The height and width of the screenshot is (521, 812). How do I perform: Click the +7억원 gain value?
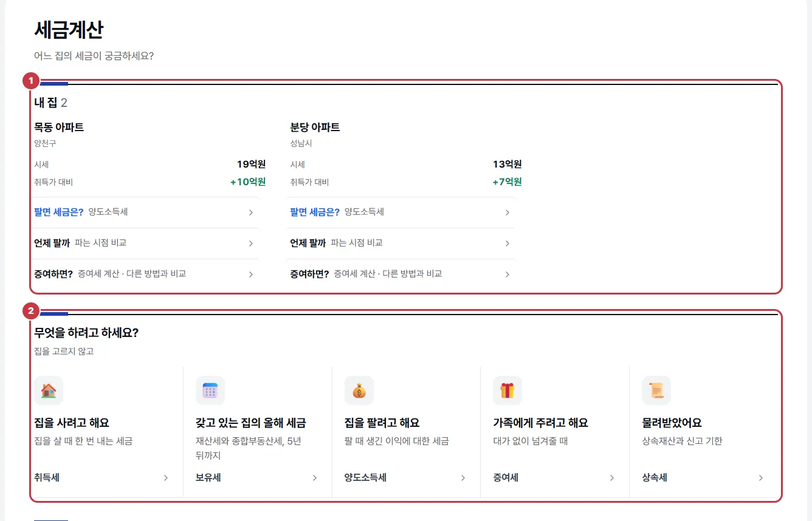(x=507, y=182)
